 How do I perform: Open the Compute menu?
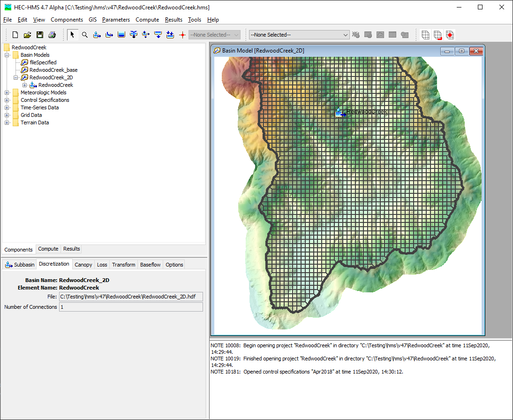click(x=147, y=20)
